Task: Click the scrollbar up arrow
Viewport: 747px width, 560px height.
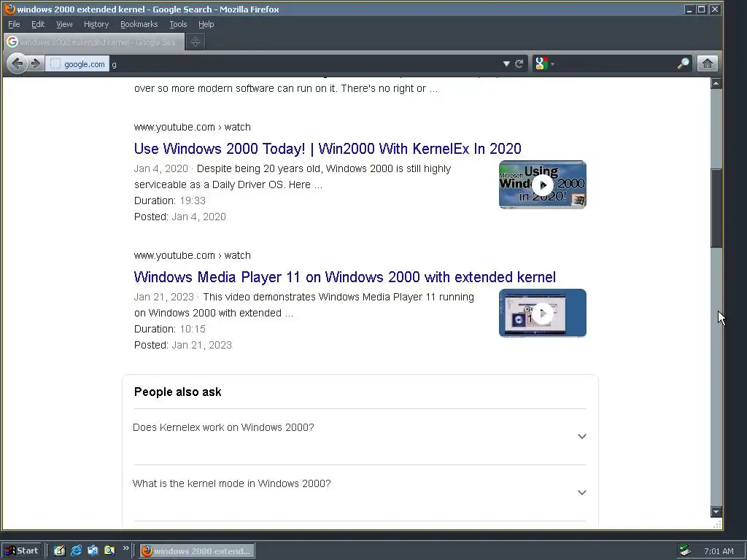Action: pos(716,83)
